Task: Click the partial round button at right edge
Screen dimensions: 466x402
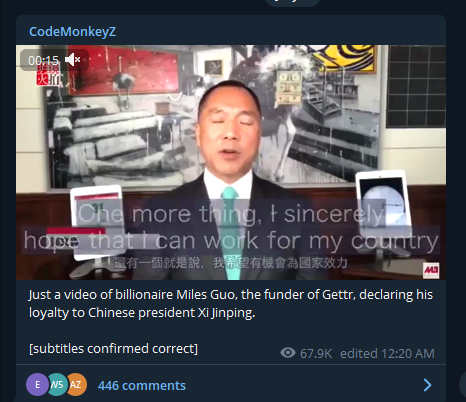Action: click(463, 385)
